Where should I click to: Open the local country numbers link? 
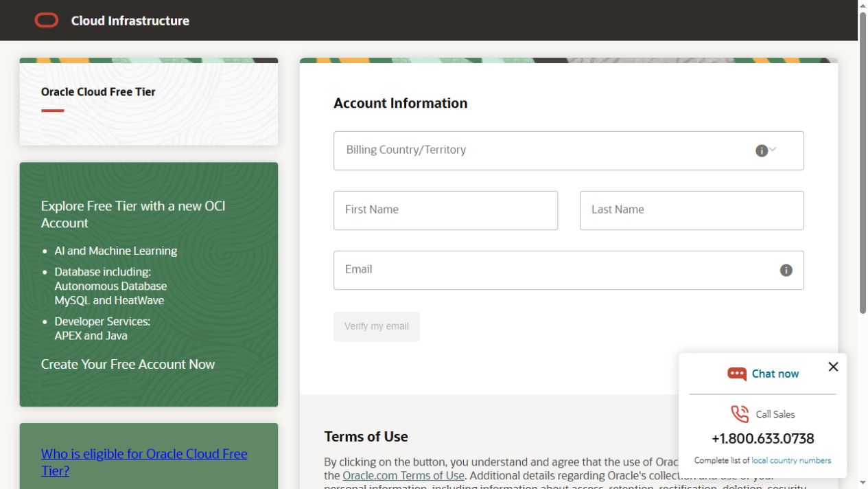tap(791, 460)
